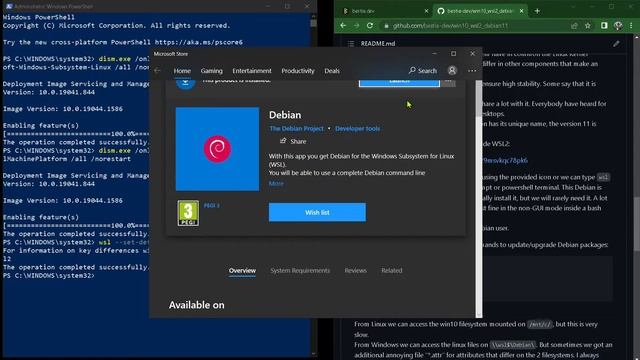Viewport: 640px width, 360px height.
Task: Open the PEGI 3 rating link
Action: click(x=211, y=206)
